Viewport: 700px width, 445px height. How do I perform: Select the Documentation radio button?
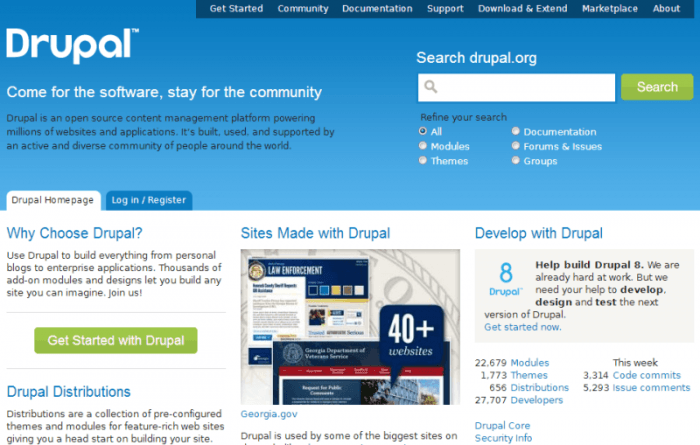tap(516, 131)
